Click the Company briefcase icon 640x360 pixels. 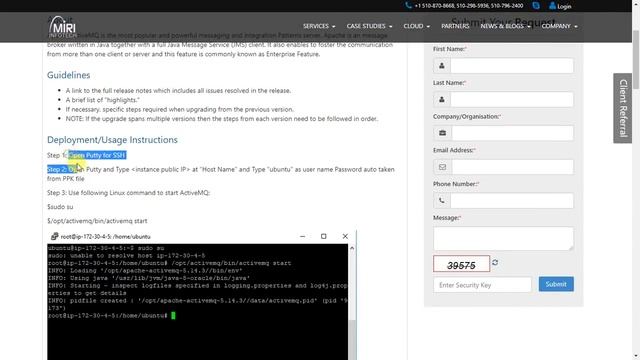[x=442, y=133]
